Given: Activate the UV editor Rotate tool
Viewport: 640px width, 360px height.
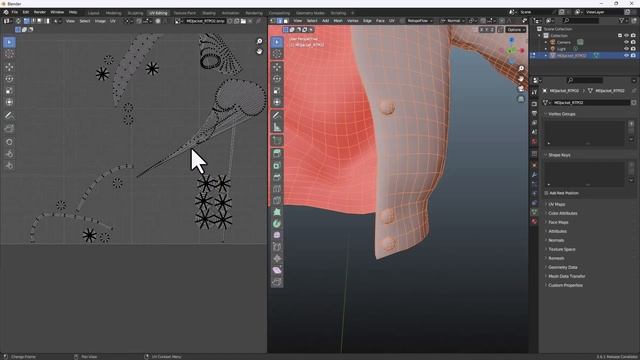Looking at the screenshot, I should click(x=9, y=79).
